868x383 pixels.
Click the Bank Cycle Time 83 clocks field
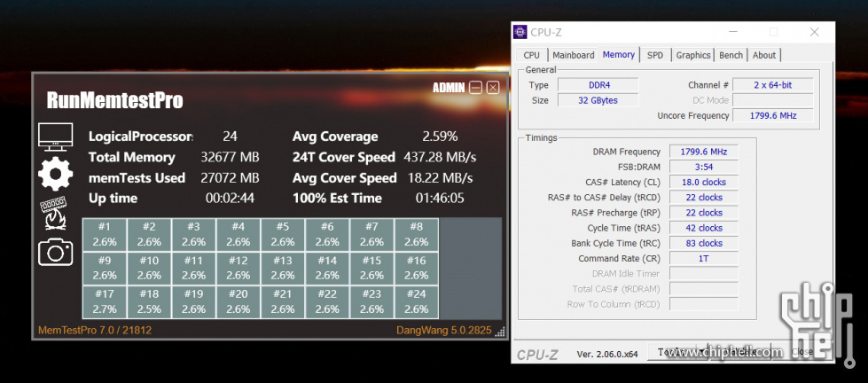click(x=704, y=243)
